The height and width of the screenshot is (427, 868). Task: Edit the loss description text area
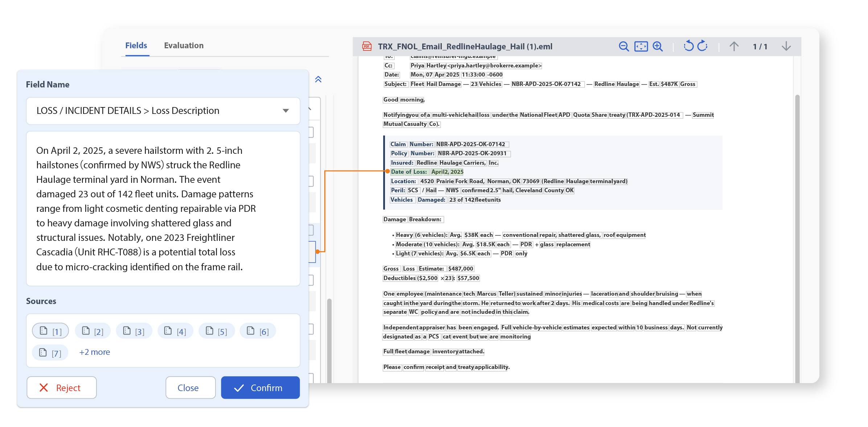[163, 209]
